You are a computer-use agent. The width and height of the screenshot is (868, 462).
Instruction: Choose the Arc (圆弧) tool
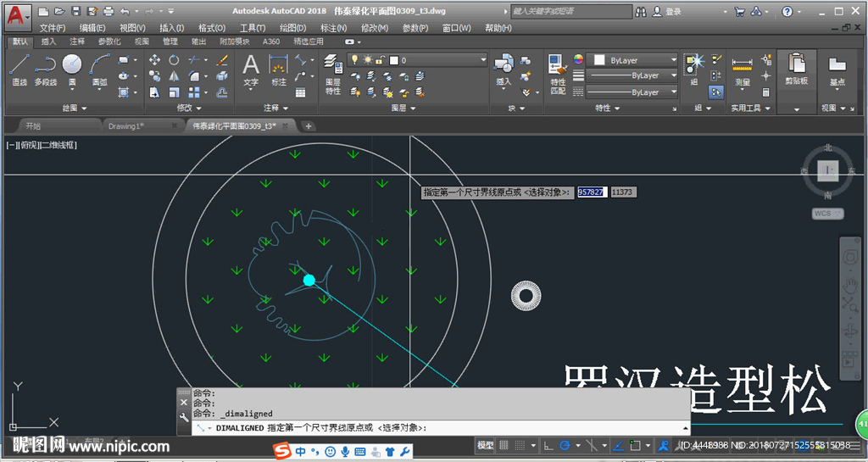pos(100,70)
